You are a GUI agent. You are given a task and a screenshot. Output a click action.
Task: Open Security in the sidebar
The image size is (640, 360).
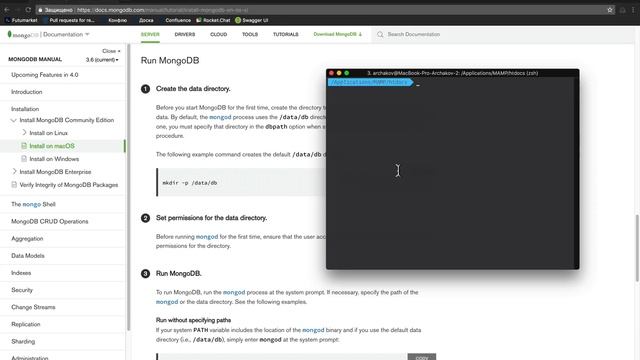pos(22,290)
